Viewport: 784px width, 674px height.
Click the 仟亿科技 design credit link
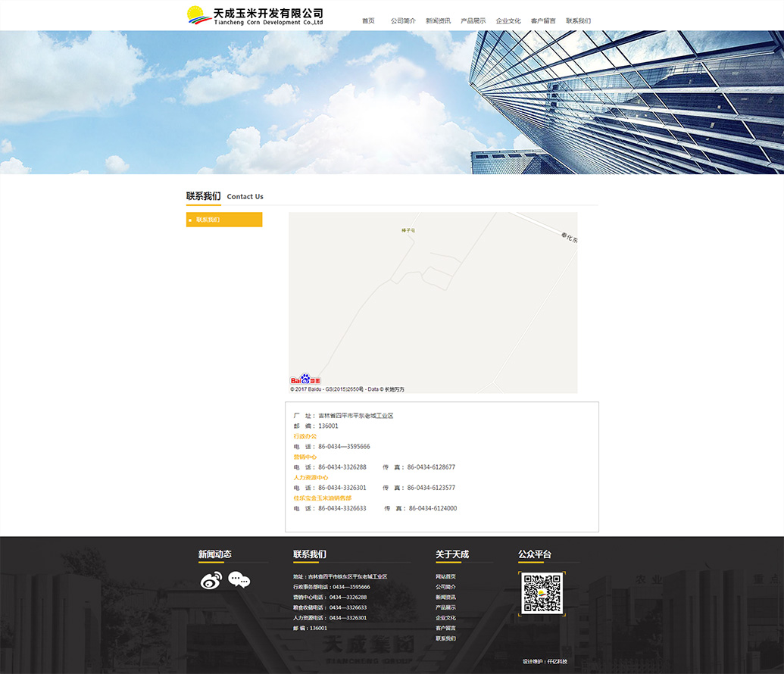tap(558, 662)
